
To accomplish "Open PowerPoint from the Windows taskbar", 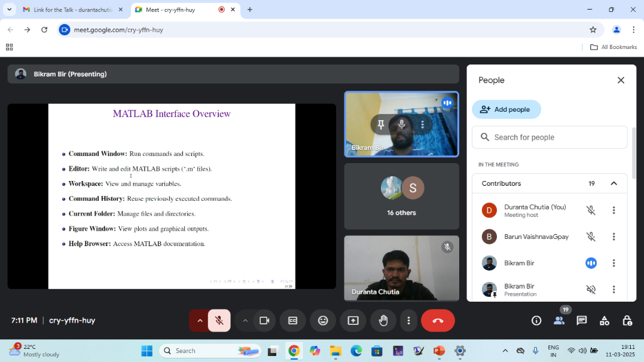I will coord(439,351).
